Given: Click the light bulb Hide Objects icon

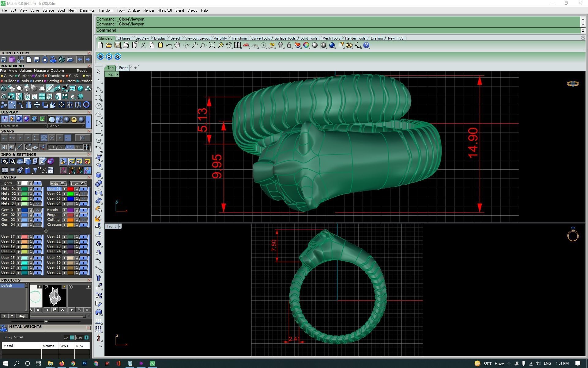Looking at the screenshot, I should pyautogui.click(x=281, y=45).
